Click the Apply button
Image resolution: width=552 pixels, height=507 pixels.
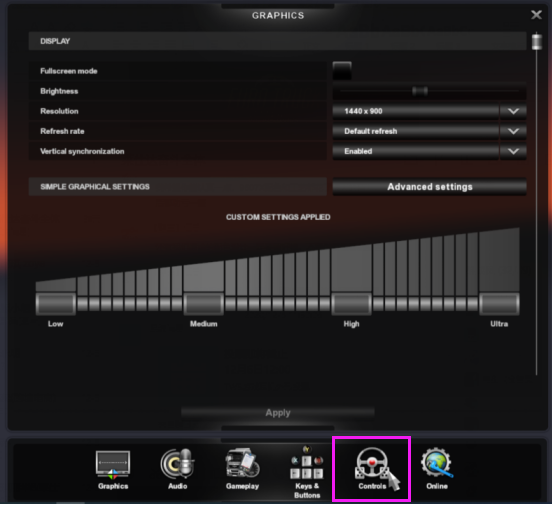tap(278, 413)
